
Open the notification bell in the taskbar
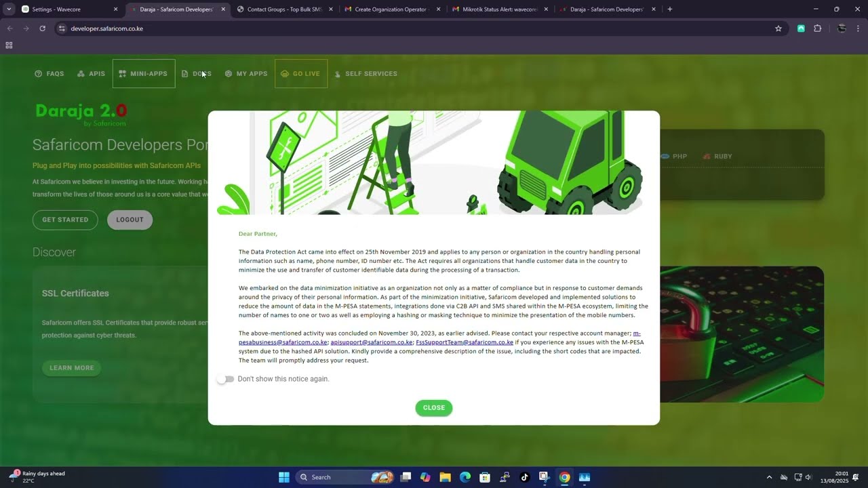tap(856, 477)
